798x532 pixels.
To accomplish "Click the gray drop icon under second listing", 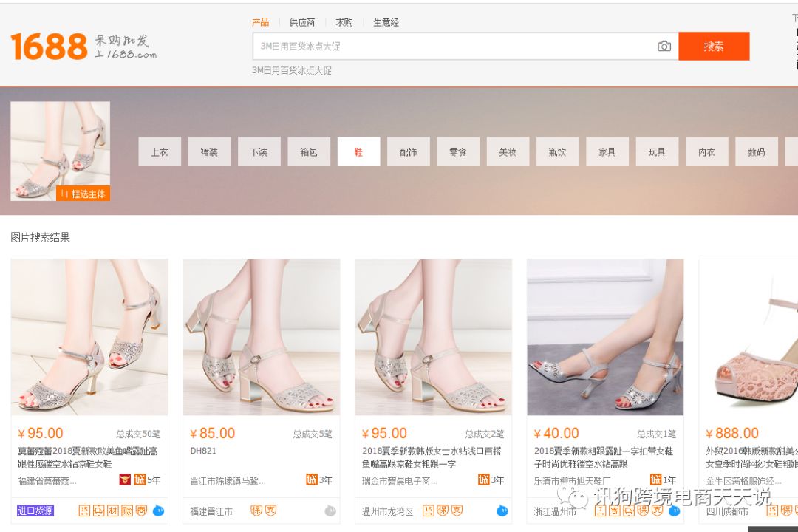I will (330, 508).
